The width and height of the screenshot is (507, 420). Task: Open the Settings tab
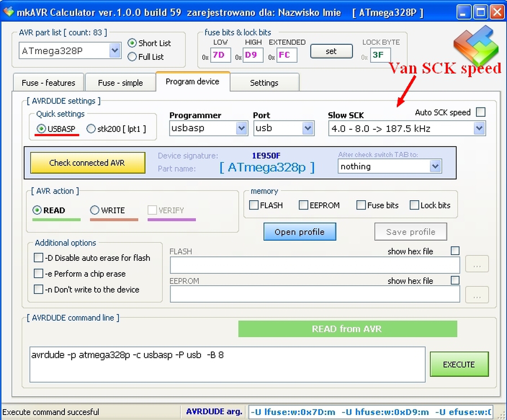[264, 83]
